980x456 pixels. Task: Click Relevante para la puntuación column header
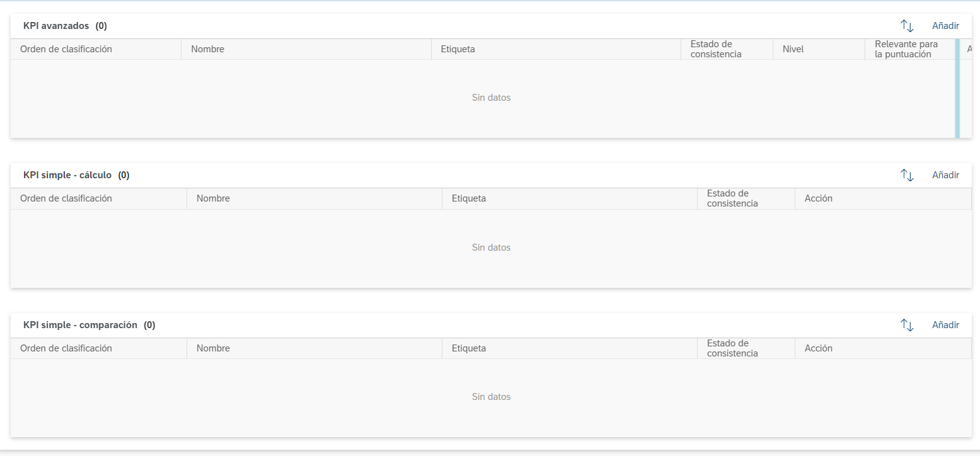911,49
